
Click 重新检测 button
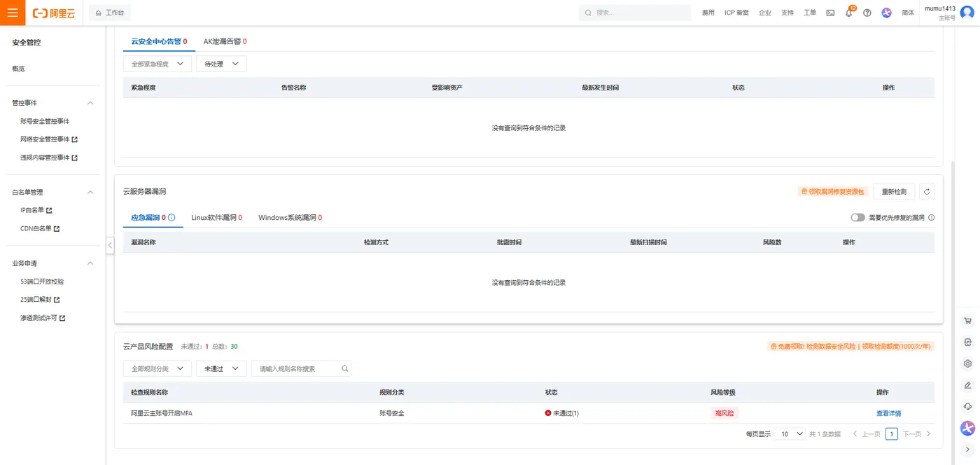coord(894,191)
